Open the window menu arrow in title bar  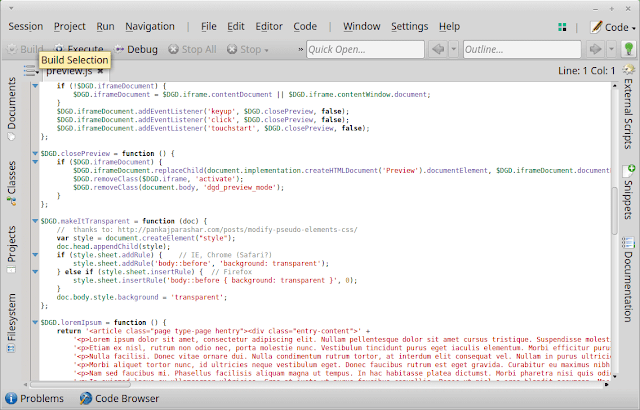click(x=11, y=8)
